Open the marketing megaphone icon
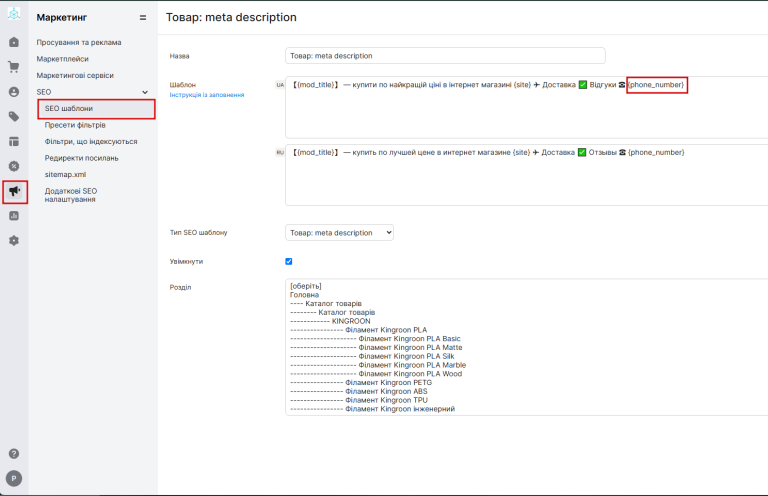This screenshot has height=496, width=768. coord(14,191)
